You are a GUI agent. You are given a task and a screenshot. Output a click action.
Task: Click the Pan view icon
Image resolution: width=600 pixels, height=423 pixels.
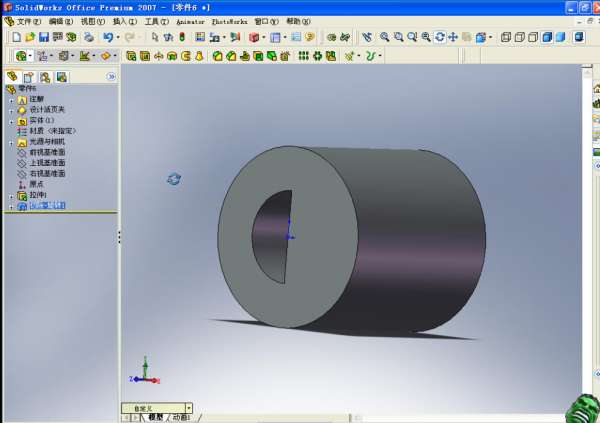coord(453,37)
